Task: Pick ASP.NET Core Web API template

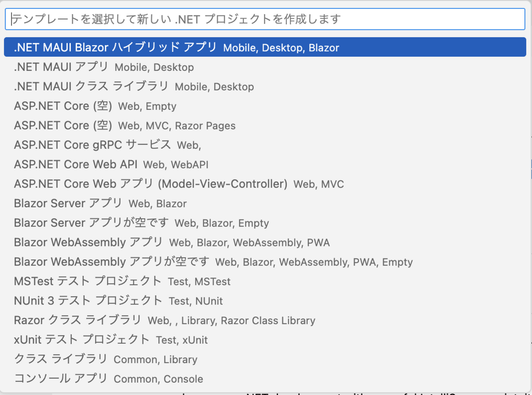Action: point(265,164)
